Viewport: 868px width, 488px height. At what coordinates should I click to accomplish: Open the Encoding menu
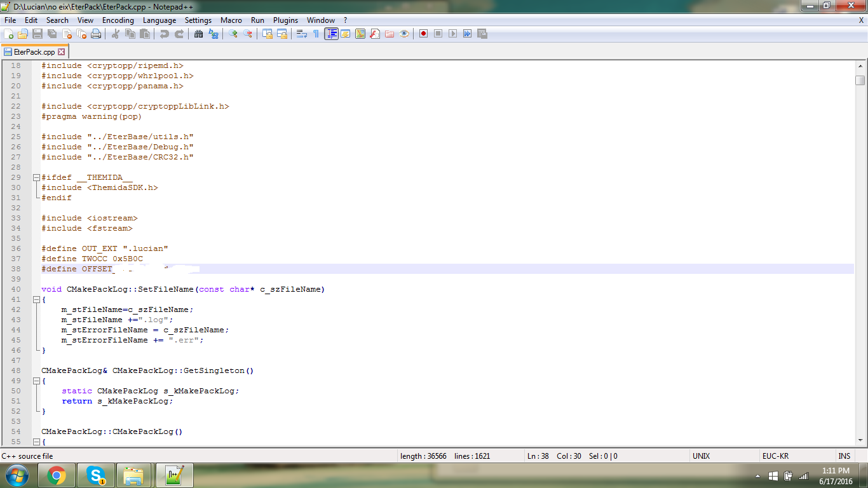coord(118,20)
